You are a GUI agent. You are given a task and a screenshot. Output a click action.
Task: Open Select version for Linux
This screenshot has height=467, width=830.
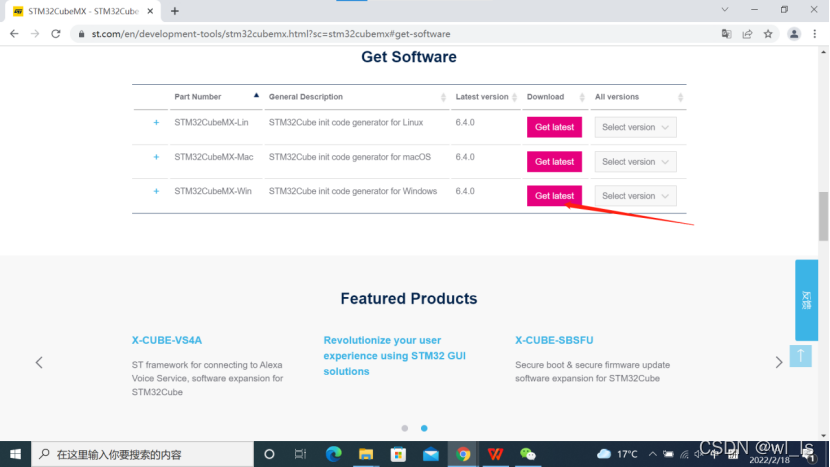(635, 127)
